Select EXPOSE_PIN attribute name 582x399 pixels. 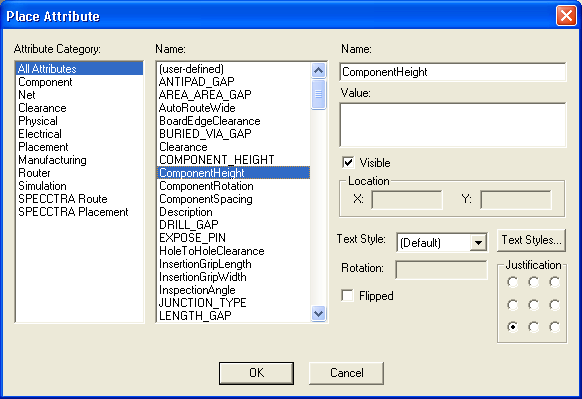[234, 238]
